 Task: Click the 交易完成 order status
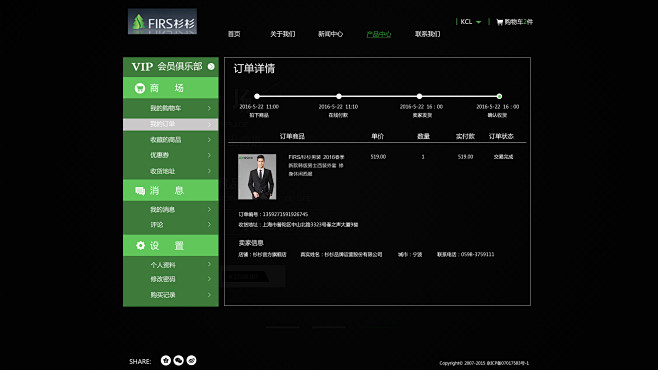pos(504,157)
